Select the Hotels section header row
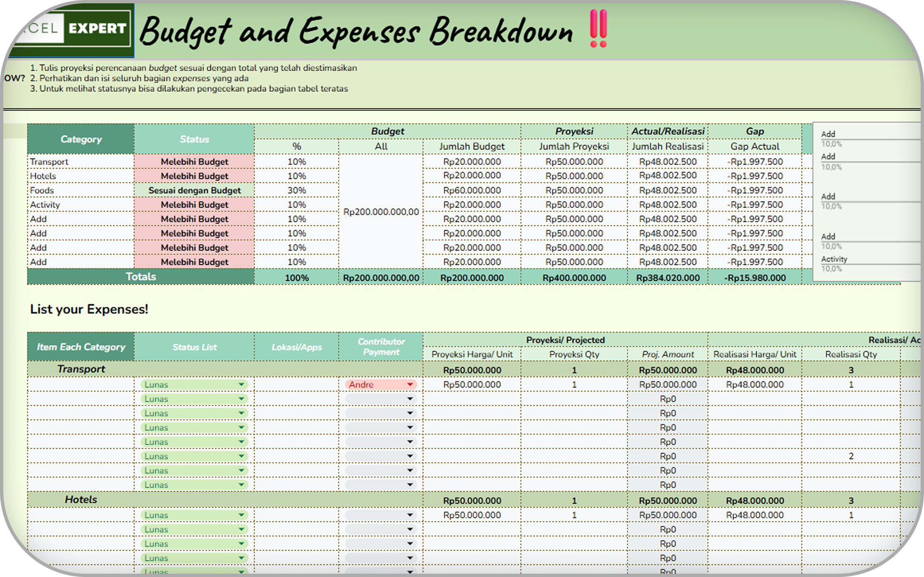The image size is (924, 577). coord(81,500)
